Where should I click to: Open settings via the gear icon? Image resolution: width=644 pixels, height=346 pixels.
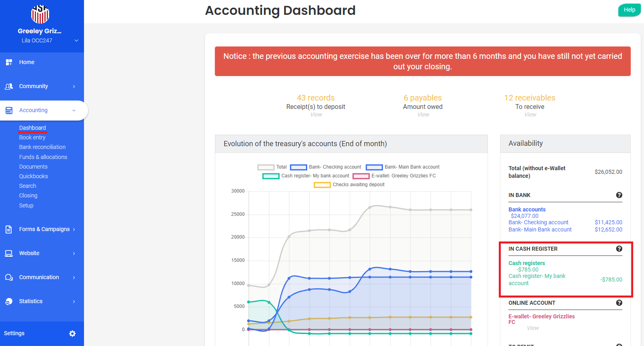72,334
